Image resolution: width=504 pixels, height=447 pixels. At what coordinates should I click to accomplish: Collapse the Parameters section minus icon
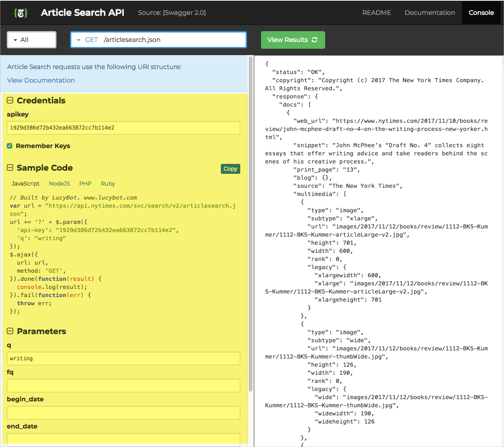point(10,331)
